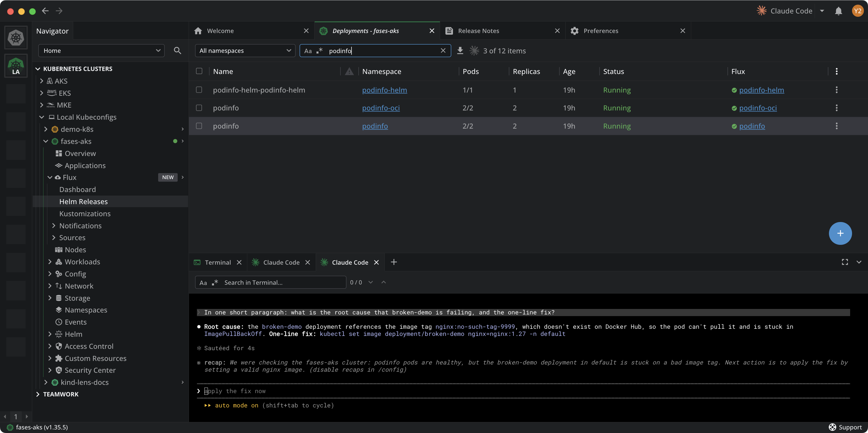Expand the AKS tree node
This screenshot has width=868, height=433.
(x=42, y=81)
